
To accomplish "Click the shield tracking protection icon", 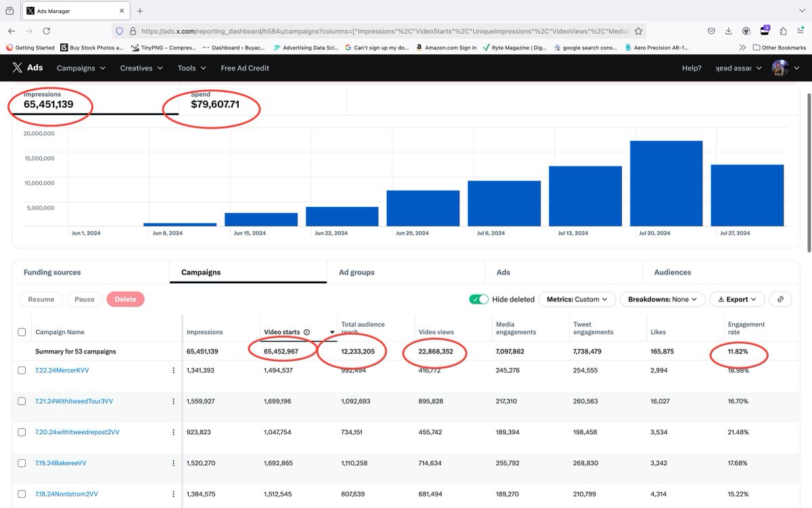I will [120, 30].
